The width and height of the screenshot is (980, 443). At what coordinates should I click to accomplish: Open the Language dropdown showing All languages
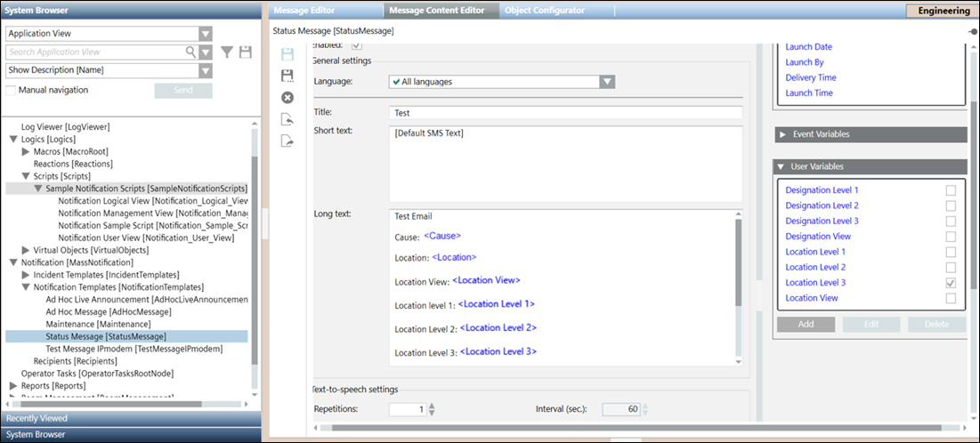pos(606,82)
